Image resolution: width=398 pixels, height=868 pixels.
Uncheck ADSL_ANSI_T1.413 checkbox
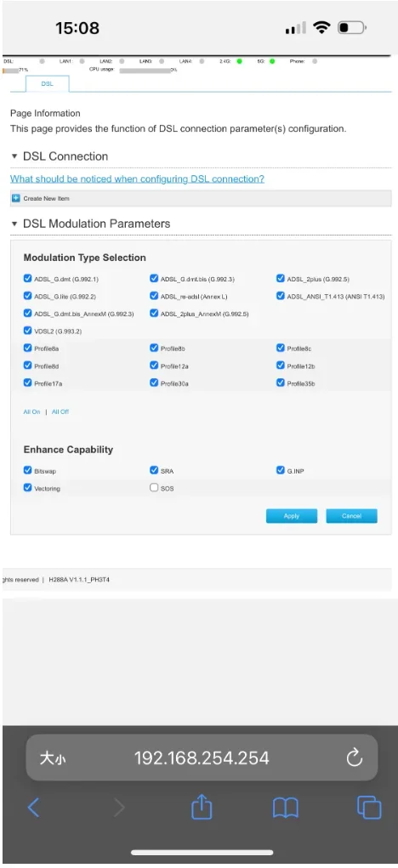(x=280, y=296)
